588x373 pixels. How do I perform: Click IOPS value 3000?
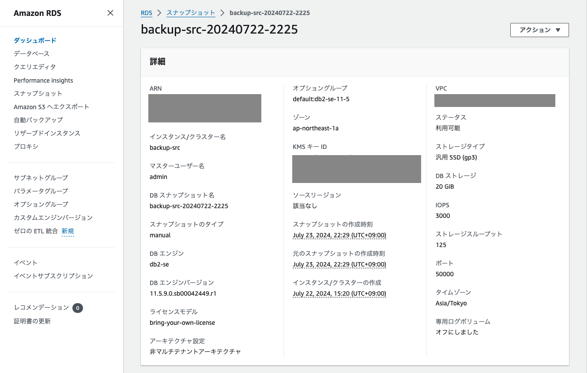point(443,216)
